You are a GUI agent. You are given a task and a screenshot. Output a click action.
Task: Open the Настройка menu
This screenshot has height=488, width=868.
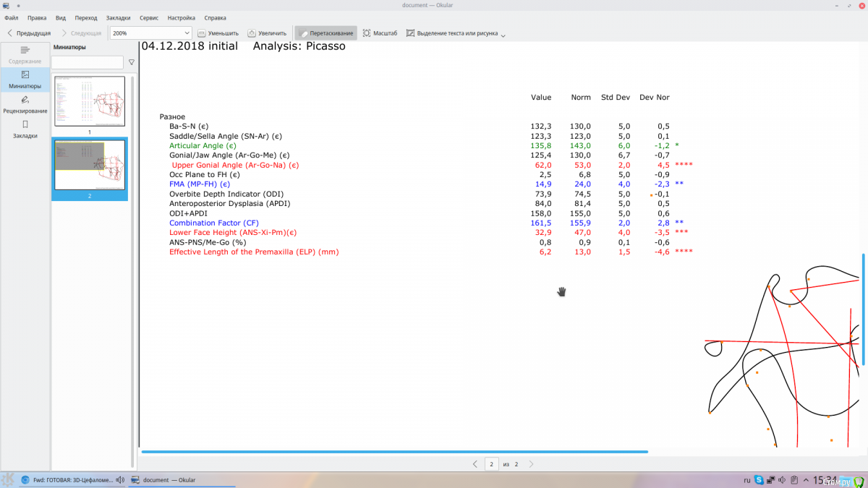(x=181, y=17)
